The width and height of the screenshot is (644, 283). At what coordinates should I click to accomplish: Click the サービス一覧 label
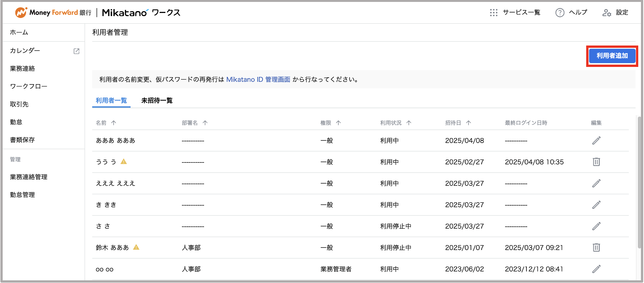point(521,13)
